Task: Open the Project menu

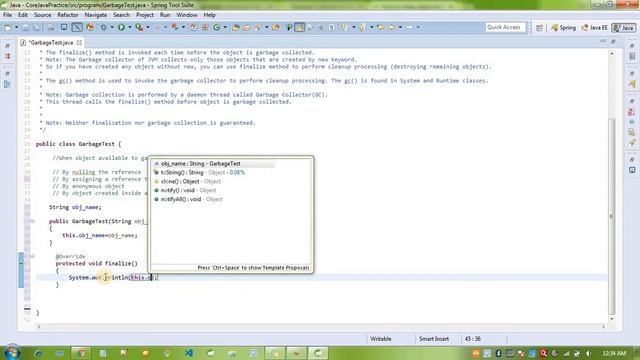Action: pyautogui.click(x=145, y=15)
